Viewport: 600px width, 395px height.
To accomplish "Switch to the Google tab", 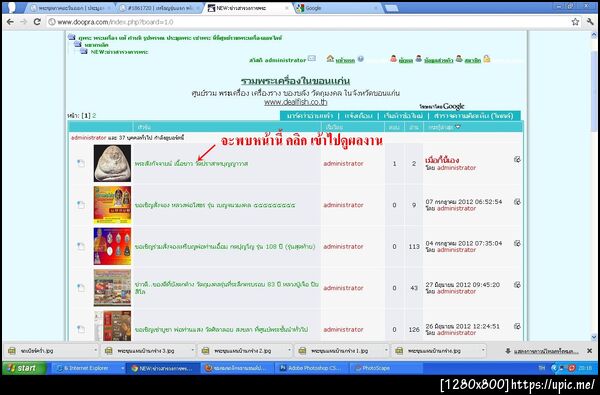I will pyautogui.click(x=338, y=8).
